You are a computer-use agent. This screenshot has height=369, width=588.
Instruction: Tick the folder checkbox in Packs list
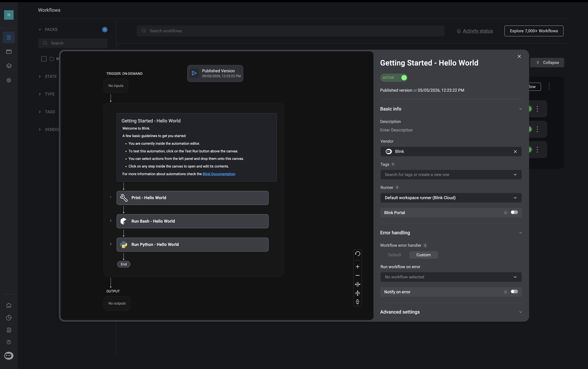44,59
